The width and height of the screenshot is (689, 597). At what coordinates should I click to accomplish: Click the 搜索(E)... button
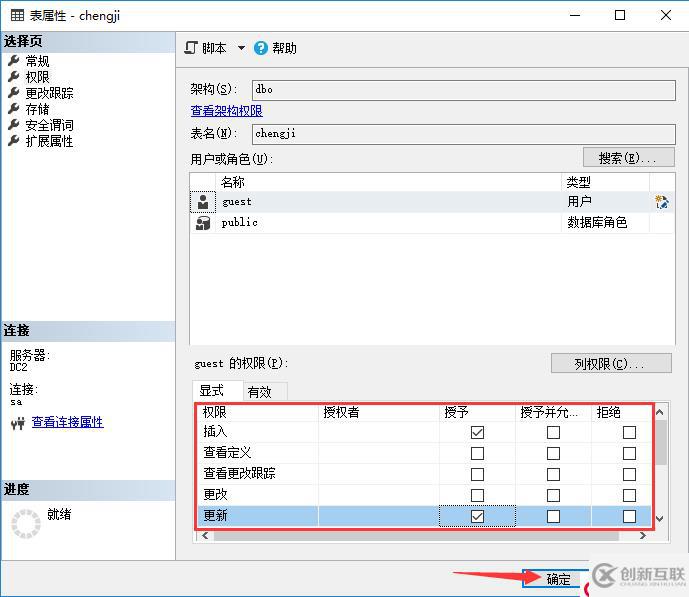628,158
